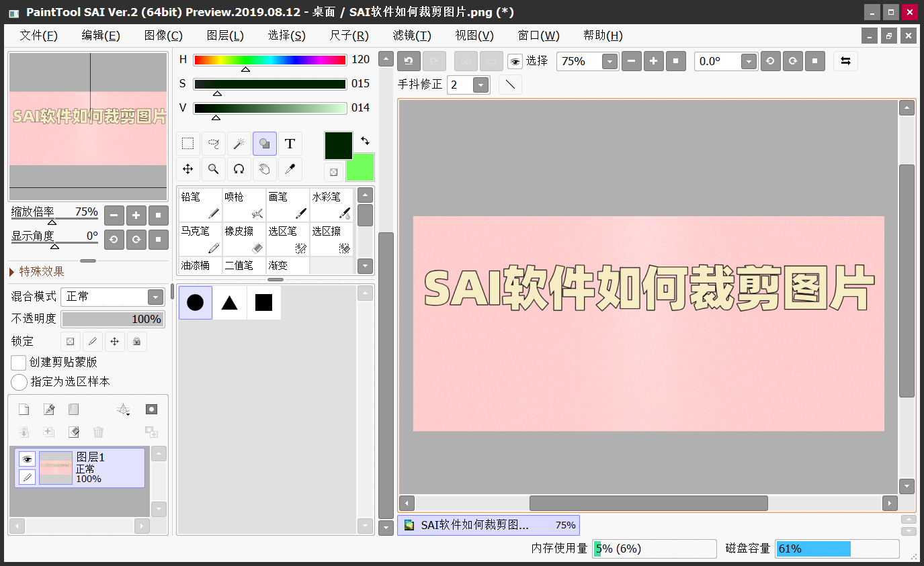Viewport: 924px width, 566px height.
Task: Enable 创建剪贴蒙版 checkbox
Action: [x=19, y=363]
